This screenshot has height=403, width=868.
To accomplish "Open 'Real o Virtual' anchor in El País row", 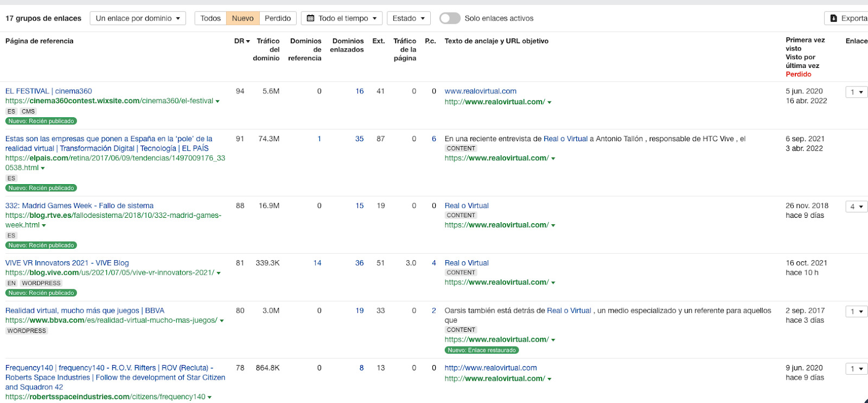I will 565,139.
